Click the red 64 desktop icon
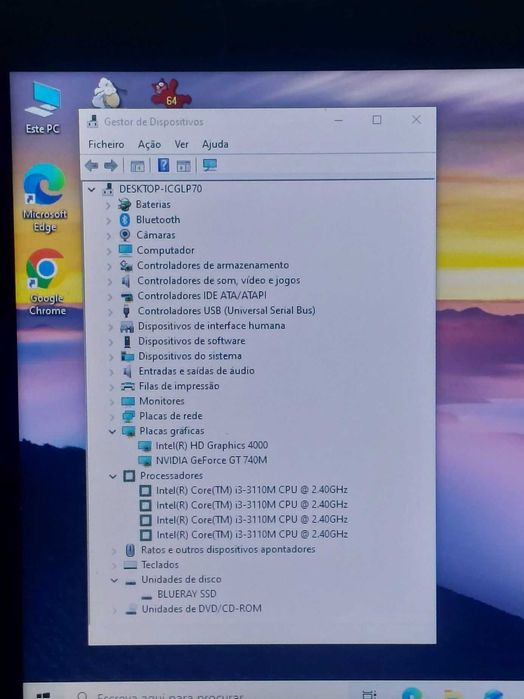The width and height of the screenshot is (524, 699). click(171, 94)
